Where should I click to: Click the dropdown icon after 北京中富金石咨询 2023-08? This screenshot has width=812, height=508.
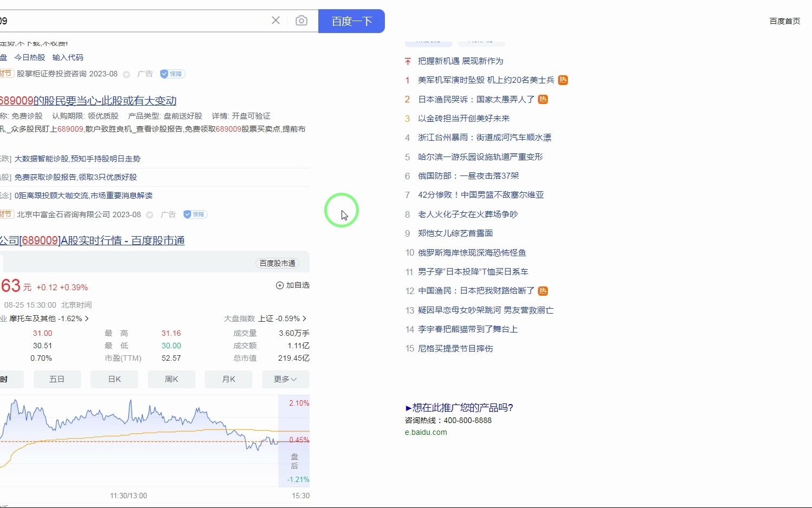[x=150, y=215]
